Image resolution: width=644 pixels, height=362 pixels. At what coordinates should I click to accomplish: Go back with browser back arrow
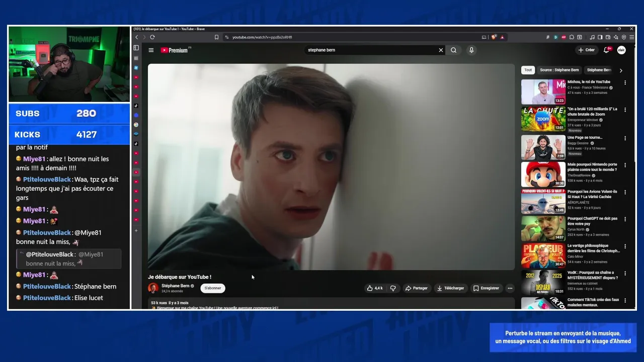(136, 37)
